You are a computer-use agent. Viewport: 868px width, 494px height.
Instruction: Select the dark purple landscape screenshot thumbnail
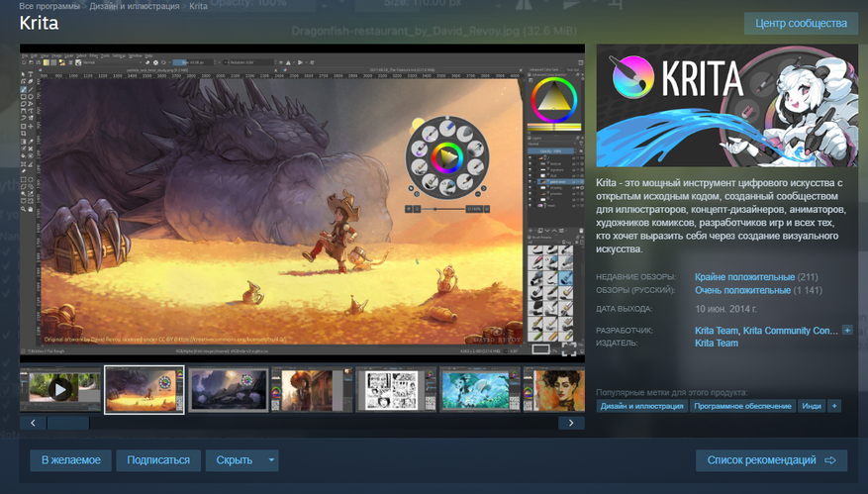point(228,389)
